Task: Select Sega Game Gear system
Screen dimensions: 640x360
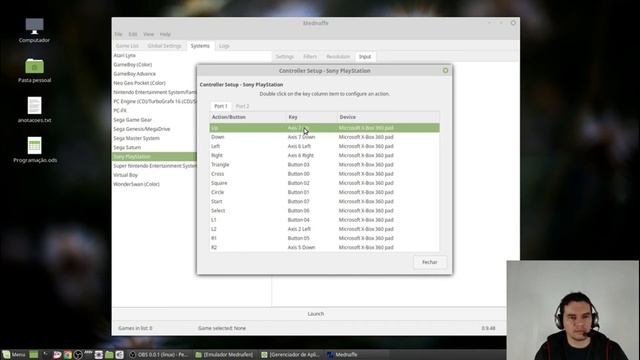Action: point(133,120)
